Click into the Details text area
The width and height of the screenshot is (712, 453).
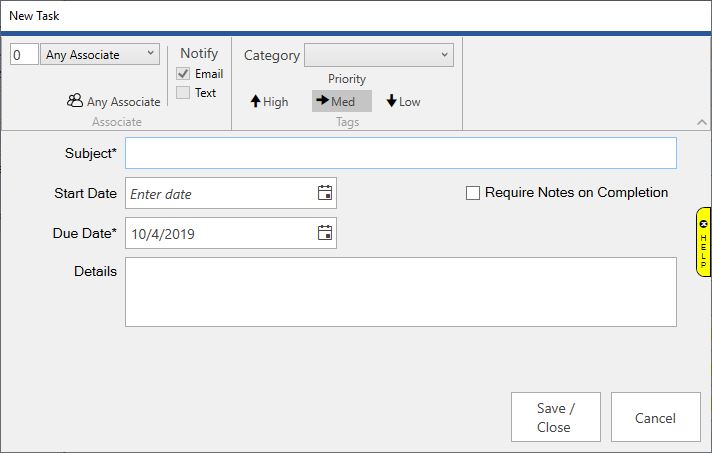pos(400,291)
